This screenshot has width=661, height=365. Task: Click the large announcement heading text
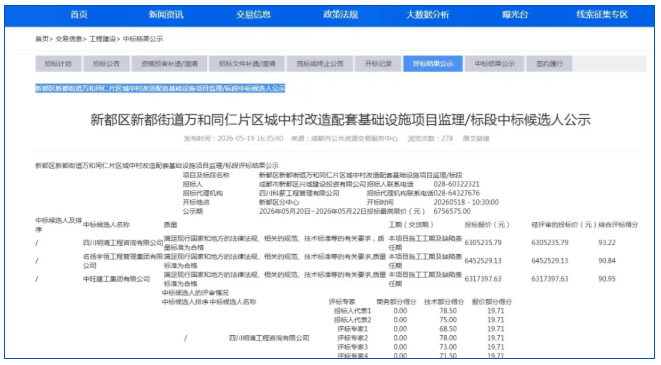[340, 120]
